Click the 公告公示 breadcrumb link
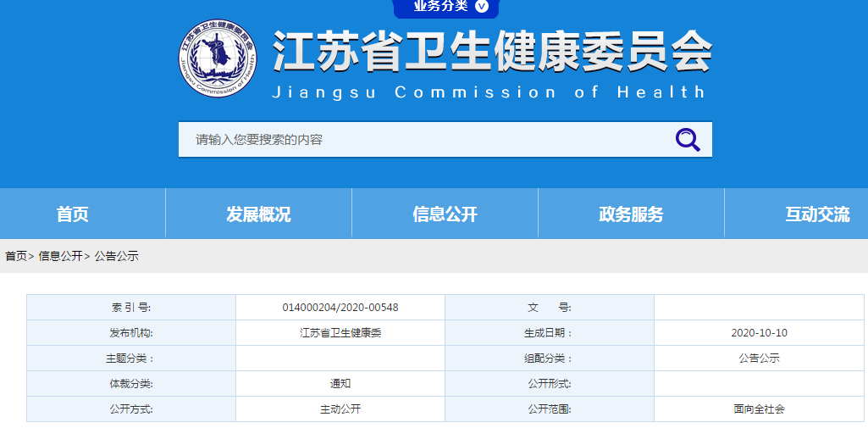This screenshot has height=428, width=868. (x=116, y=256)
